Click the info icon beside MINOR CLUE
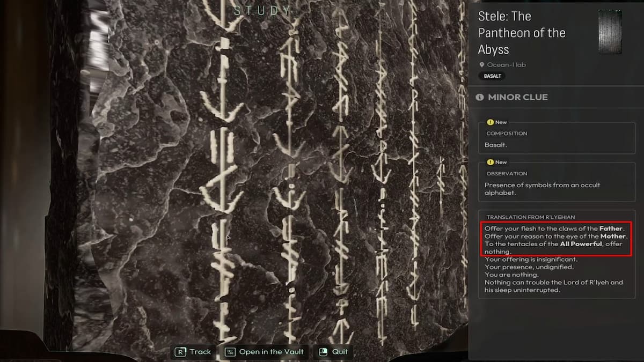The image size is (644, 362). pyautogui.click(x=480, y=97)
